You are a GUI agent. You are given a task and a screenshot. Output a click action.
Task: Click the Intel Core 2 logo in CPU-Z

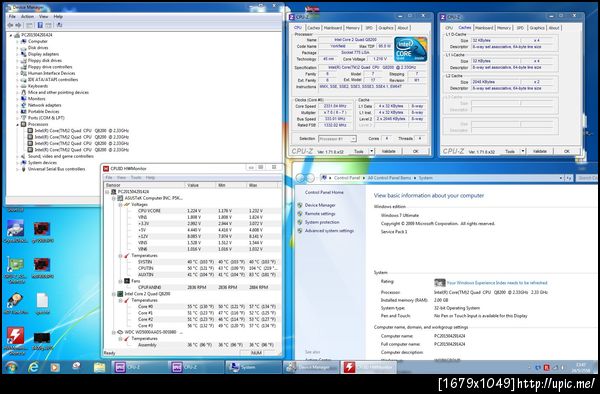tap(410, 49)
